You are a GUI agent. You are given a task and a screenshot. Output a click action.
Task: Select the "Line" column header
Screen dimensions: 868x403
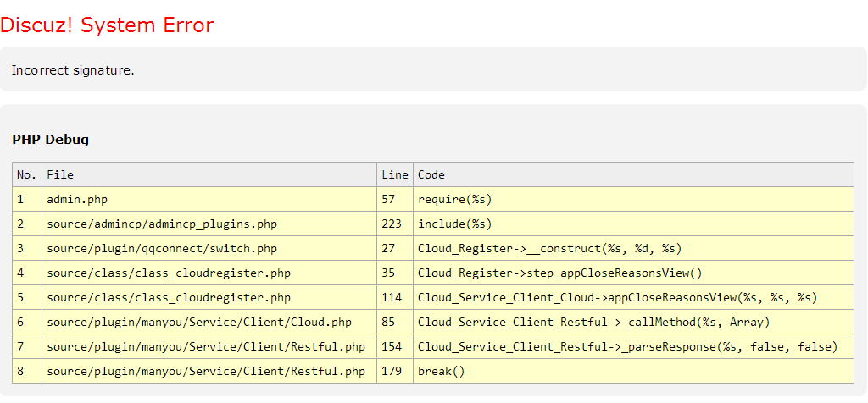[395, 175]
